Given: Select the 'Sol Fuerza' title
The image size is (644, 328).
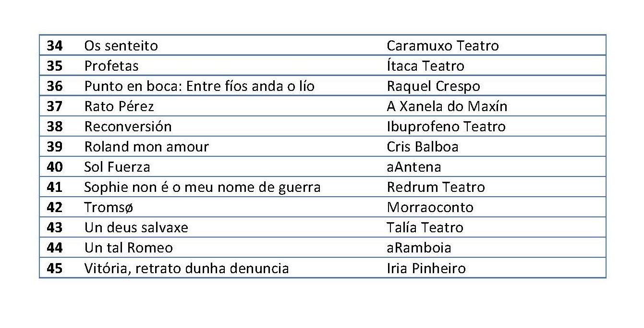Looking at the screenshot, I should [x=117, y=167].
